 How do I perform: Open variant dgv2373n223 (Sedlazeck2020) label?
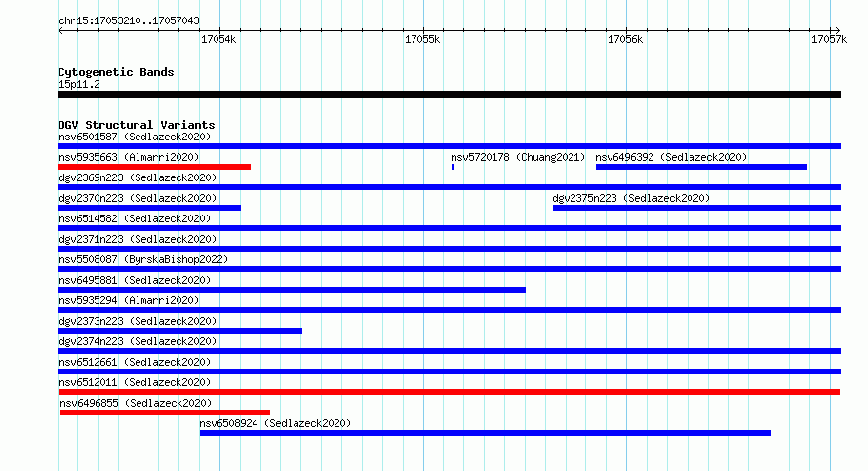pos(138,321)
